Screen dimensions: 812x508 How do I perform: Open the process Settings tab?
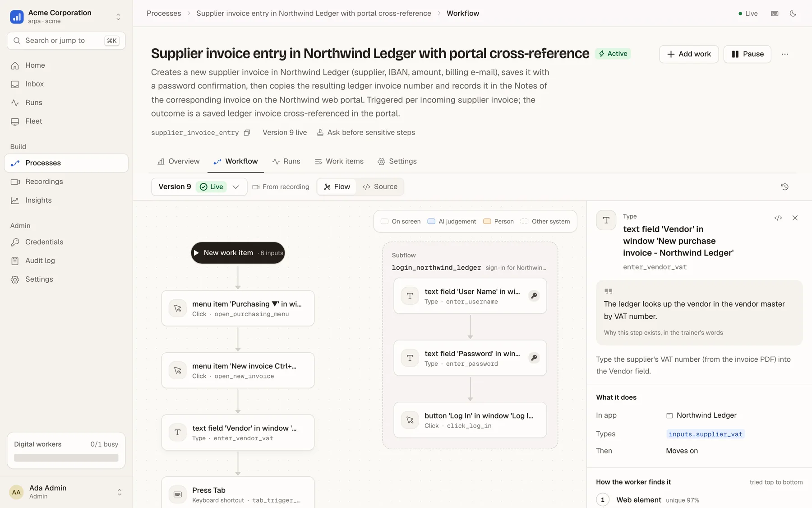coord(397,162)
